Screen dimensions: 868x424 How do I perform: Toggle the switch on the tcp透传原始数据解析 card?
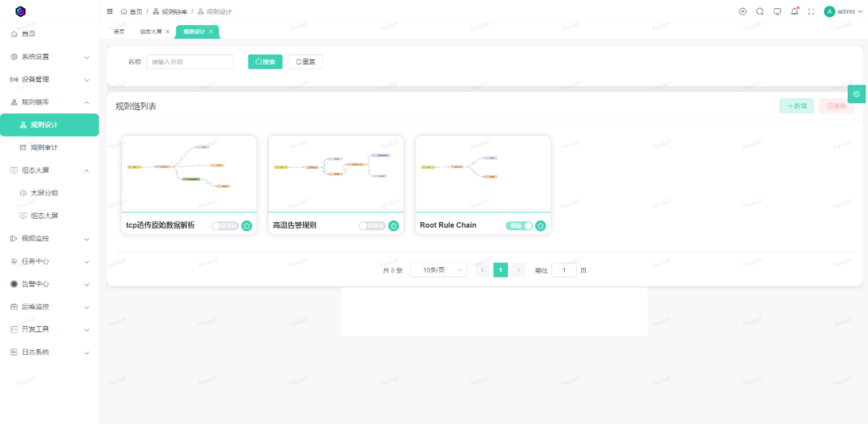225,225
